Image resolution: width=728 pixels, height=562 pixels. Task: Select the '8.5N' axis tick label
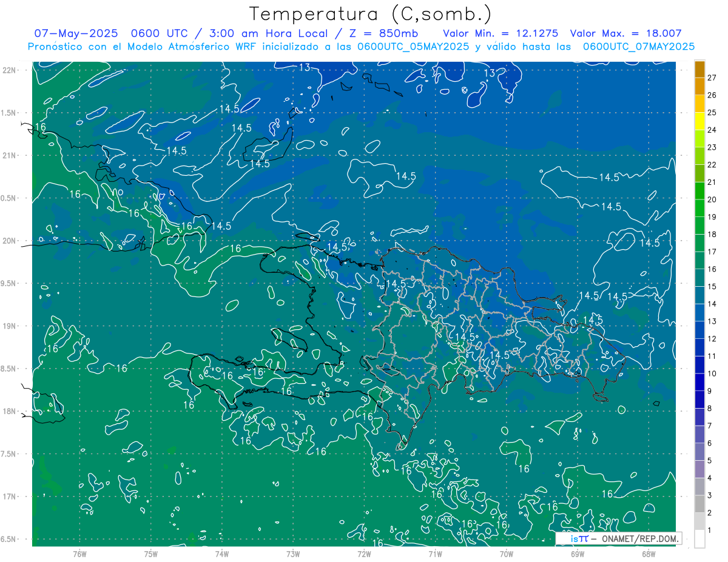(9, 369)
